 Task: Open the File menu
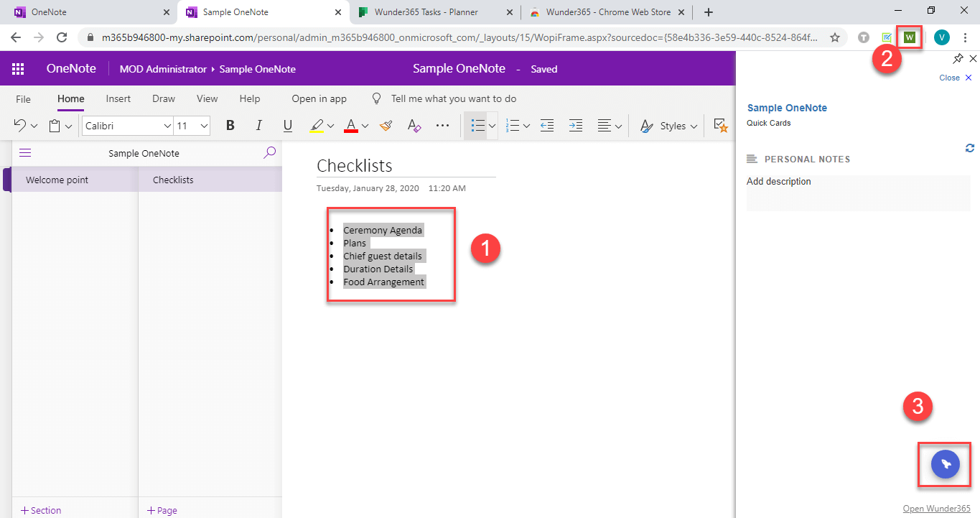pyautogui.click(x=23, y=99)
